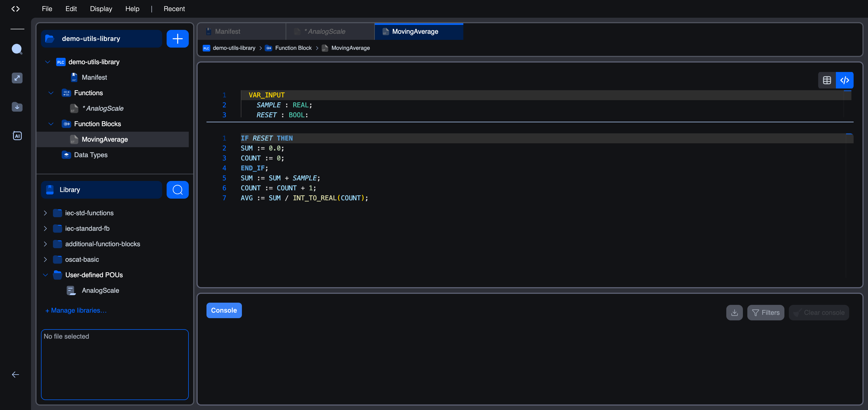Collapse the Functions folder chevron
The width and height of the screenshot is (868, 410).
tap(51, 93)
